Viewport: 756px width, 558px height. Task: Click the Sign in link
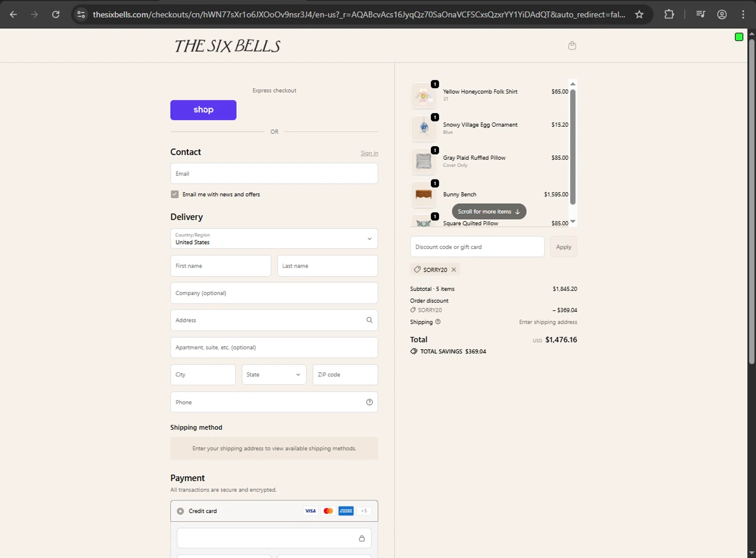click(369, 153)
